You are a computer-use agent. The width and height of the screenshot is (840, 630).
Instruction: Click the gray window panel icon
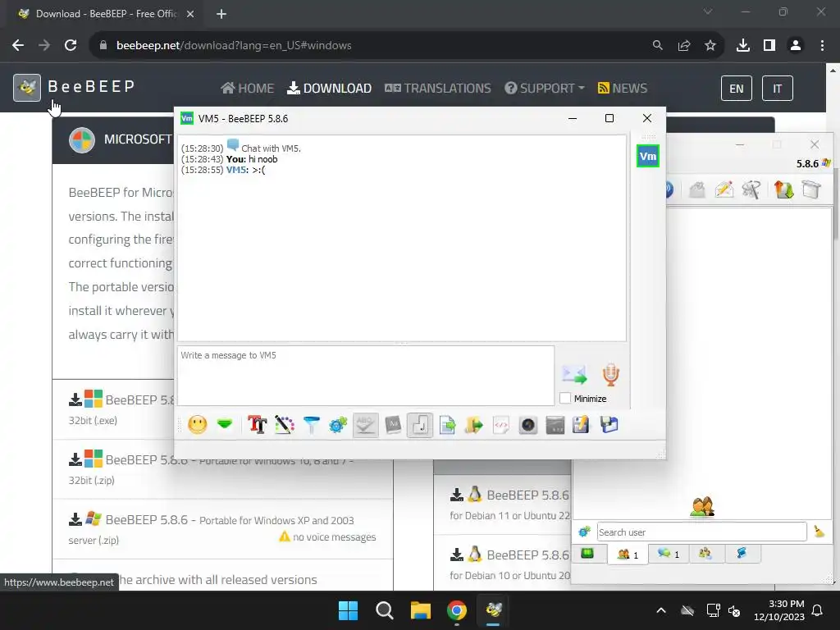555,426
